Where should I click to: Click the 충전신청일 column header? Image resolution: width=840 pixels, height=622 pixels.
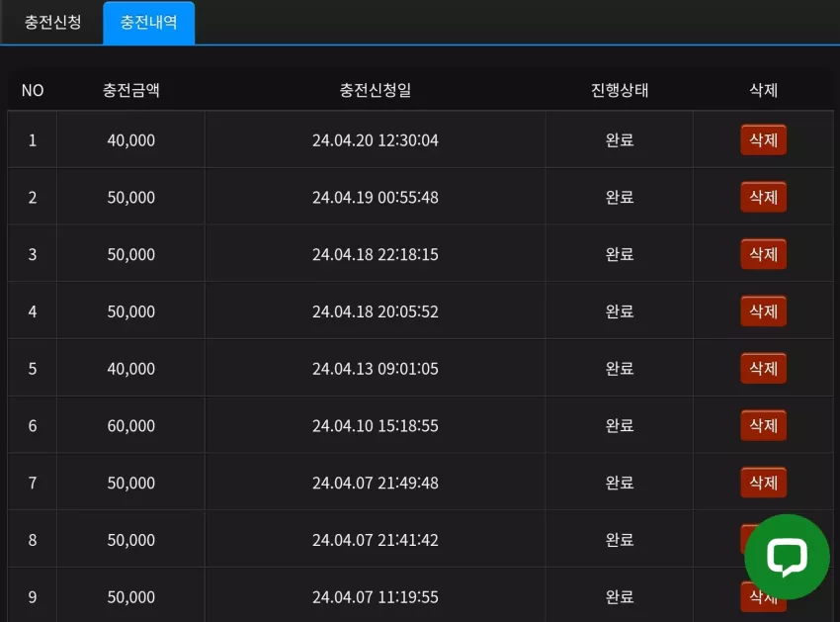(x=376, y=90)
